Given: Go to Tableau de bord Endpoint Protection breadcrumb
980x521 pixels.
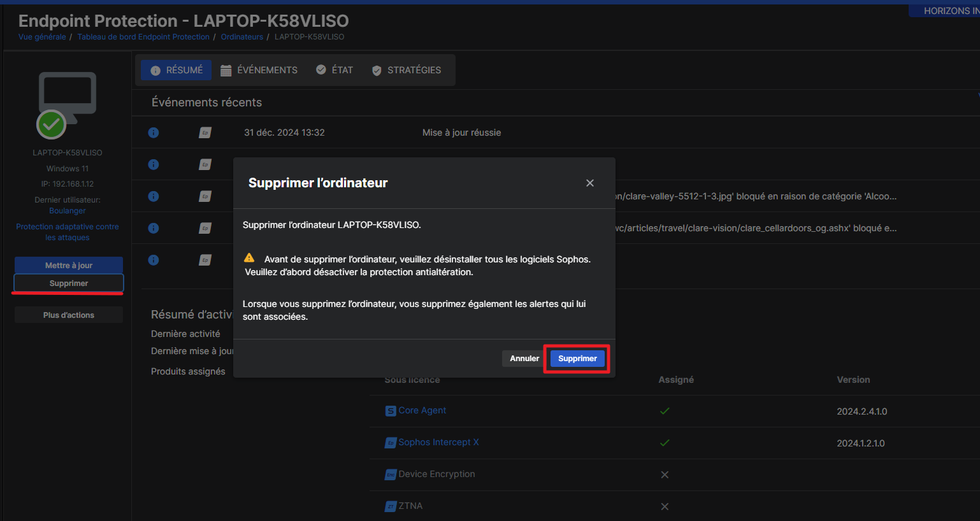Looking at the screenshot, I should tap(143, 37).
